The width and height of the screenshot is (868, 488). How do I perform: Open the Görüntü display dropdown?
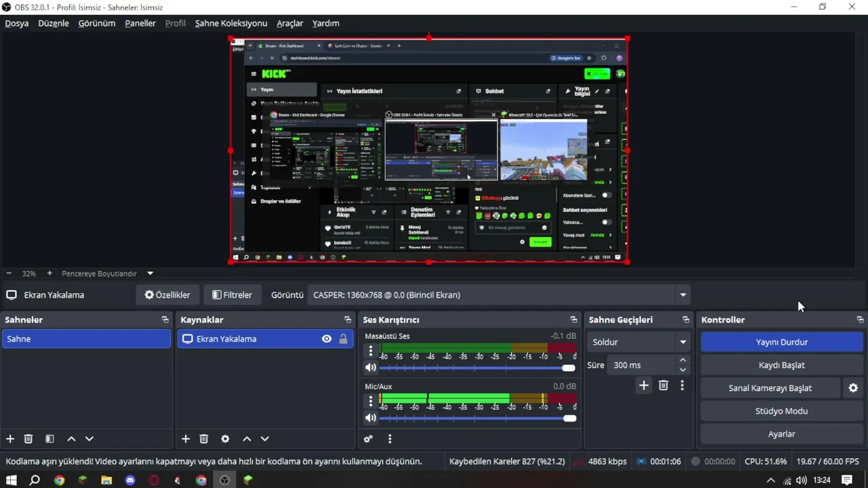click(498, 295)
